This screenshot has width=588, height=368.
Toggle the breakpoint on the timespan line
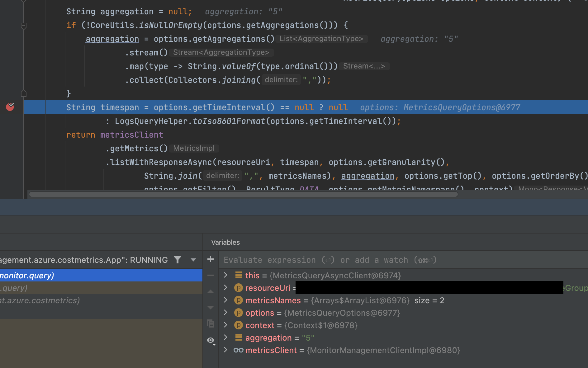(x=10, y=107)
